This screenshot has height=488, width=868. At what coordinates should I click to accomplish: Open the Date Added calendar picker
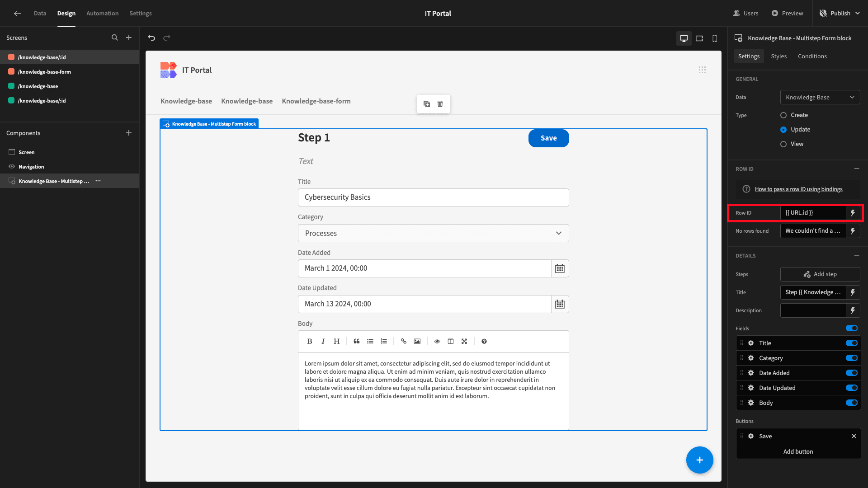click(560, 268)
